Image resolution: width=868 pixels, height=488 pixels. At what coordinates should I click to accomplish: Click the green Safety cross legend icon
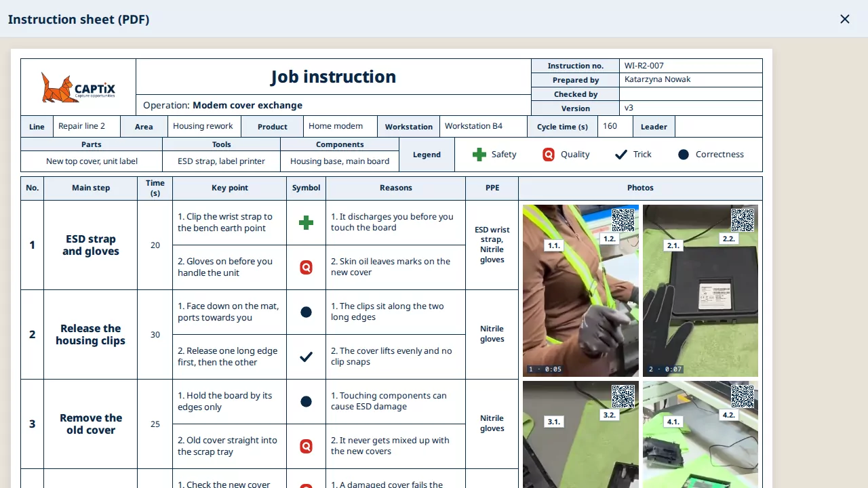[479, 155]
